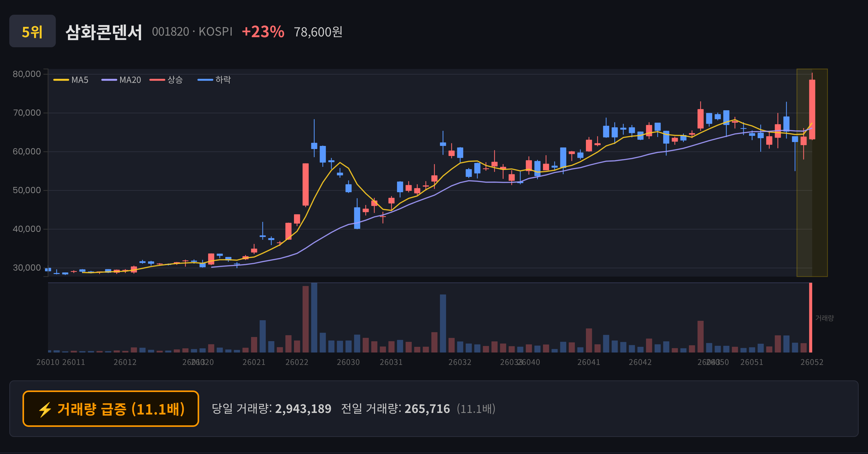Image resolution: width=868 pixels, height=454 pixels.
Task: Click the 26051 date axis label
Action: tap(752, 362)
